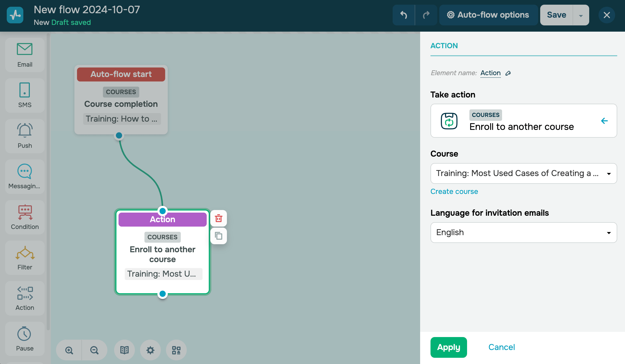Apply the action settings

point(448,347)
